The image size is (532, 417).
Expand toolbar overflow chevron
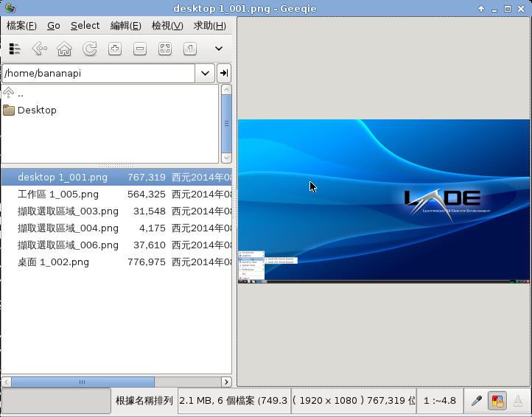click(x=219, y=49)
